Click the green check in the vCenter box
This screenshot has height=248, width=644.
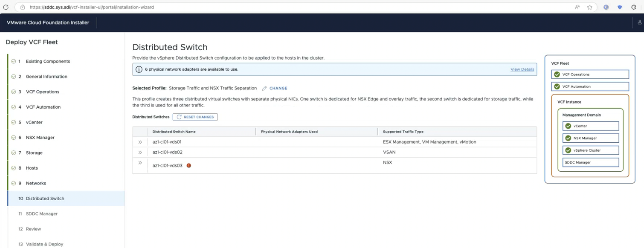click(568, 126)
